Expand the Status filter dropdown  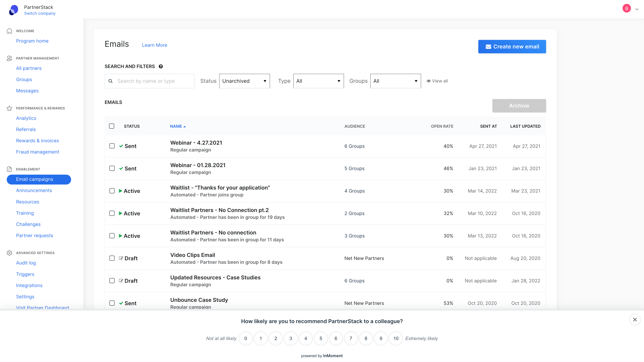pos(244,81)
